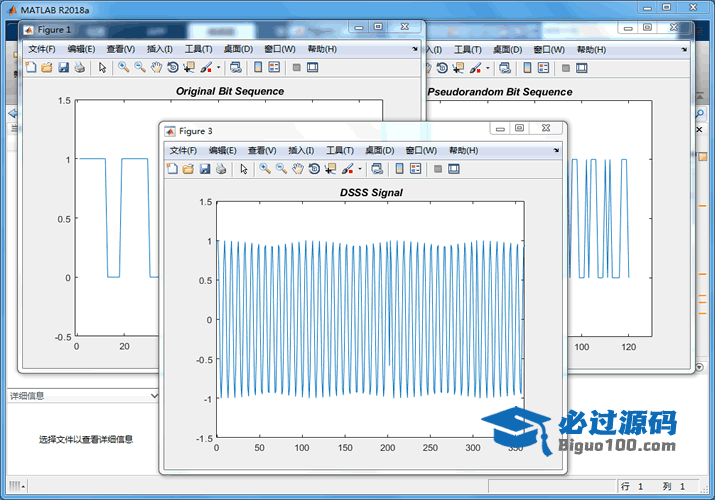
Task: Click Show Plot Tools icon in Figure 3
Action: (454, 169)
